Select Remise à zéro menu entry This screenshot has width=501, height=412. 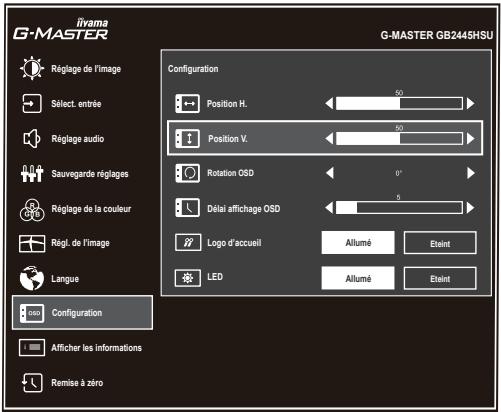pyautogui.click(x=77, y=383)
